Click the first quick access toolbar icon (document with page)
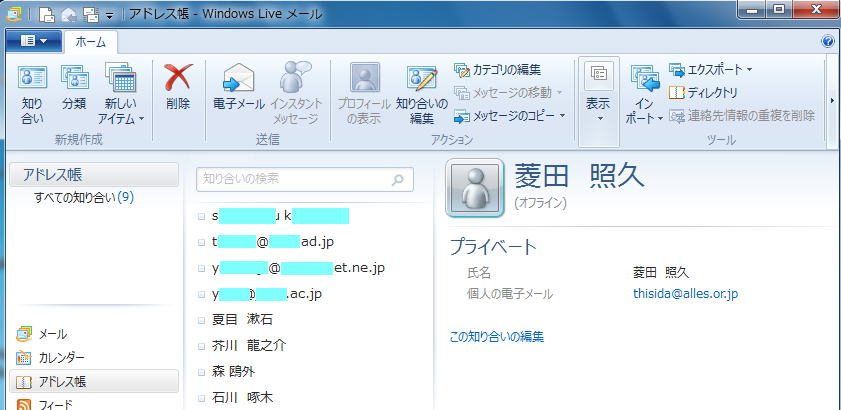The height and width of the screenshot is (410, 841). point(47,14)
